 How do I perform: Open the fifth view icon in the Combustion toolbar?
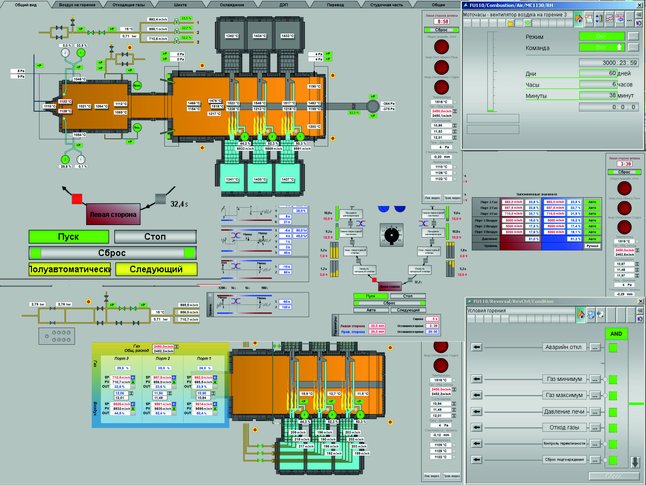(620, 19)
